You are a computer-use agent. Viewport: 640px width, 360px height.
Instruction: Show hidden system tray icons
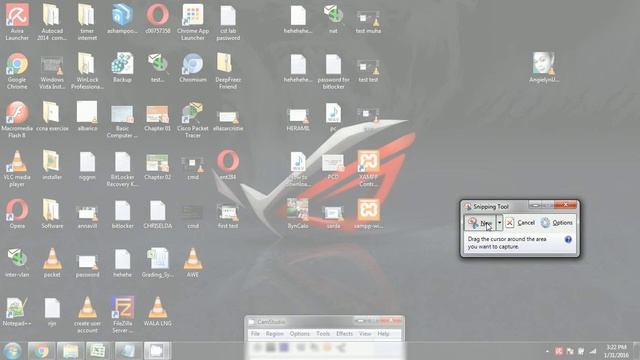pyautogui.click(x=547, y=351)
